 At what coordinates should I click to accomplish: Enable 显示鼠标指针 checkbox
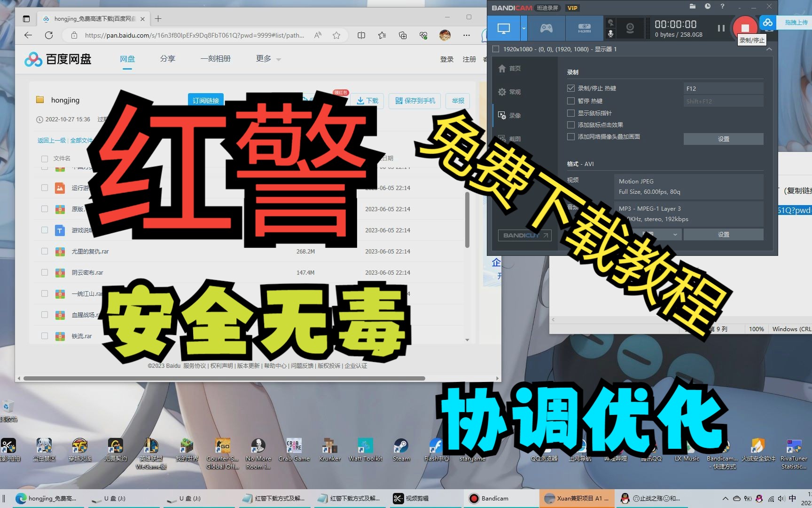click(x=571, y=113)
